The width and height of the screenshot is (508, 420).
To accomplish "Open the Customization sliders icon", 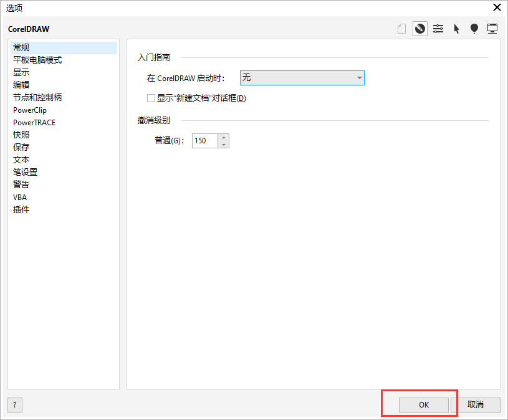I will pyautogui.click(x=438, y=29).
